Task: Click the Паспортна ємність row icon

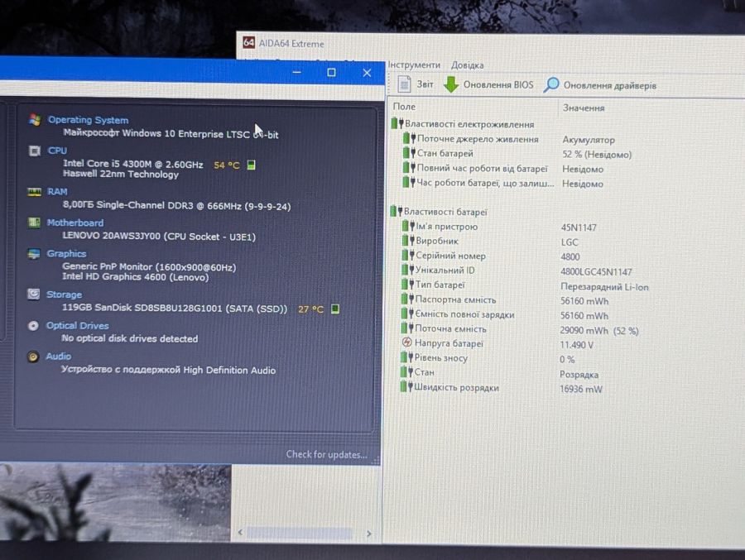Action: pyautogui.click(x=407, y=299)
